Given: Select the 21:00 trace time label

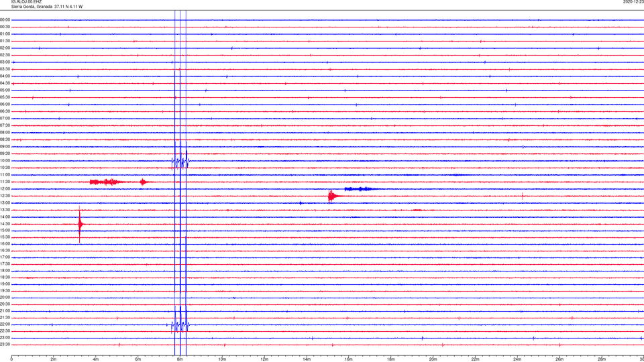Looking at the screenshot, I should pyautogui.click(x=5, y=311).
